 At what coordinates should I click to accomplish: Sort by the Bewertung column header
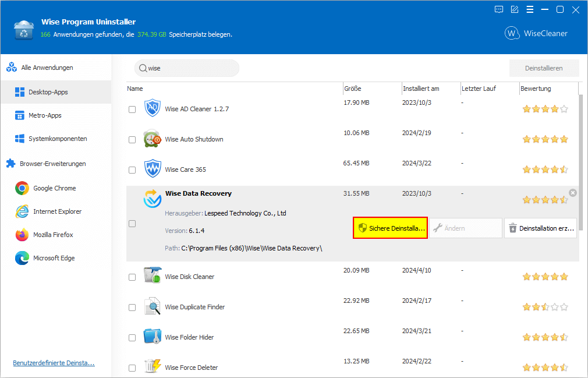(548, 89)
